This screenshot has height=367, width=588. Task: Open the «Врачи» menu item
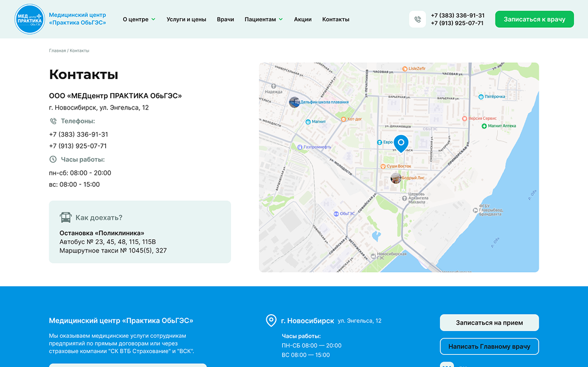pyautogui.click(x=225, y=19)
